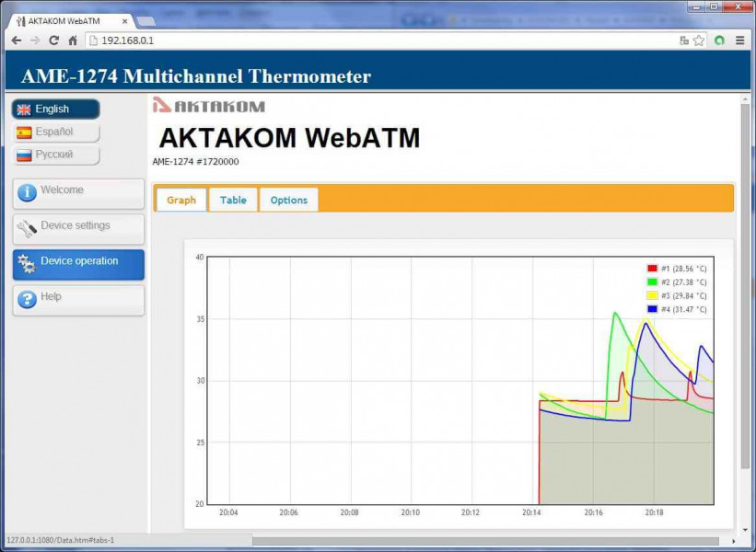This screenshot has height=552, width=756.
Task: Click the translate icon in the address bar
Action: pyautogui.click(x=683, y=40)
